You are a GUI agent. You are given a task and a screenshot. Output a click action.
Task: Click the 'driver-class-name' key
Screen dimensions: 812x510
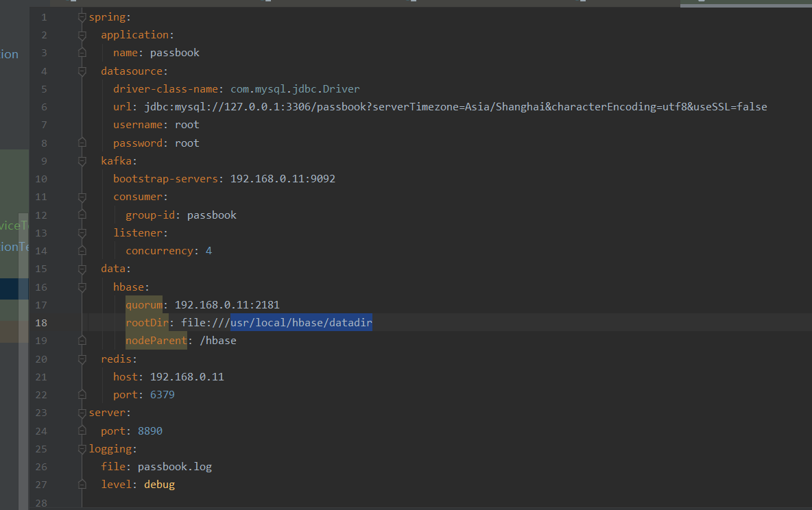tap(166, 89)
